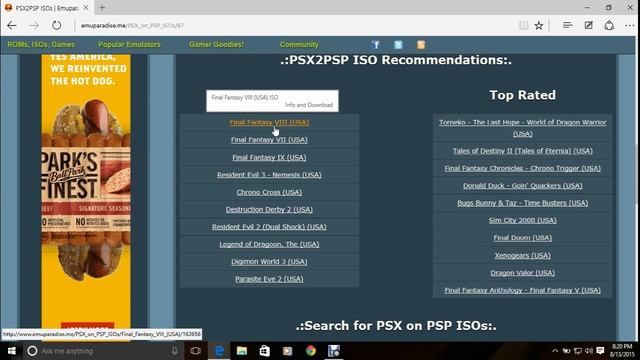Open the Share icon in Edge toolbar
The height and width of the screenshot is (360, 640).
tap(609, 25)
